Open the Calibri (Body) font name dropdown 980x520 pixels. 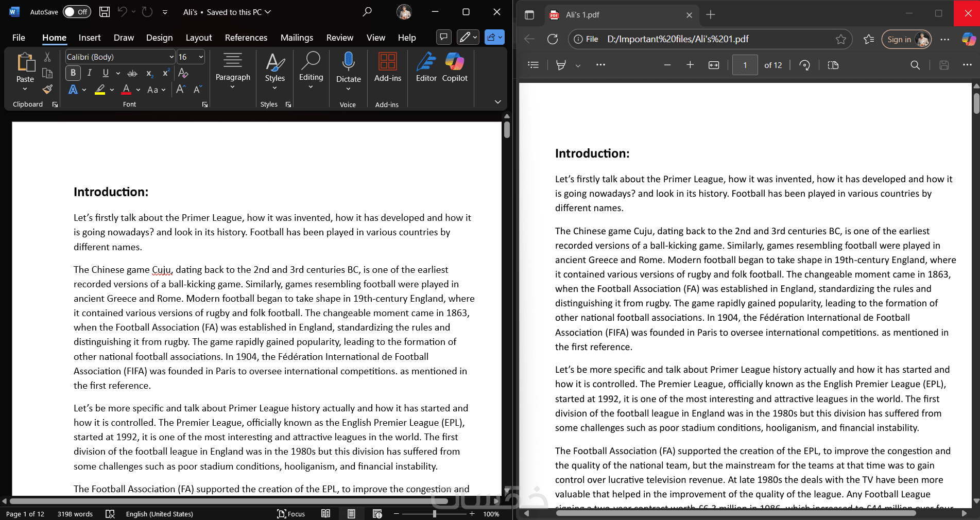pos(171,57)
